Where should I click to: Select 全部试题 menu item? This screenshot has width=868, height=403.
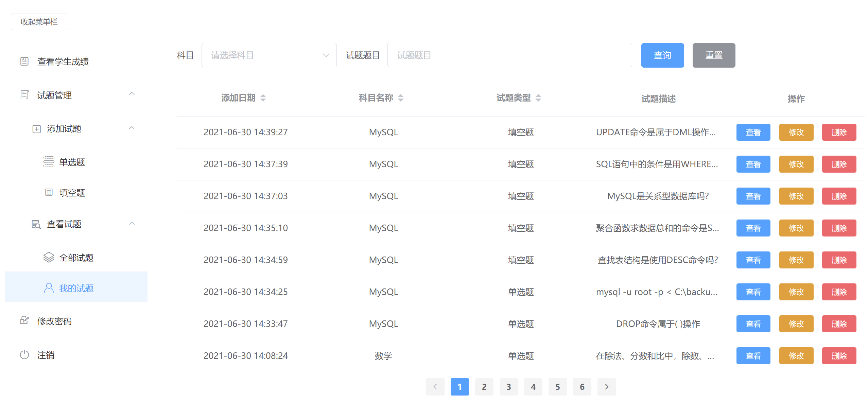(x=76, y=258)
